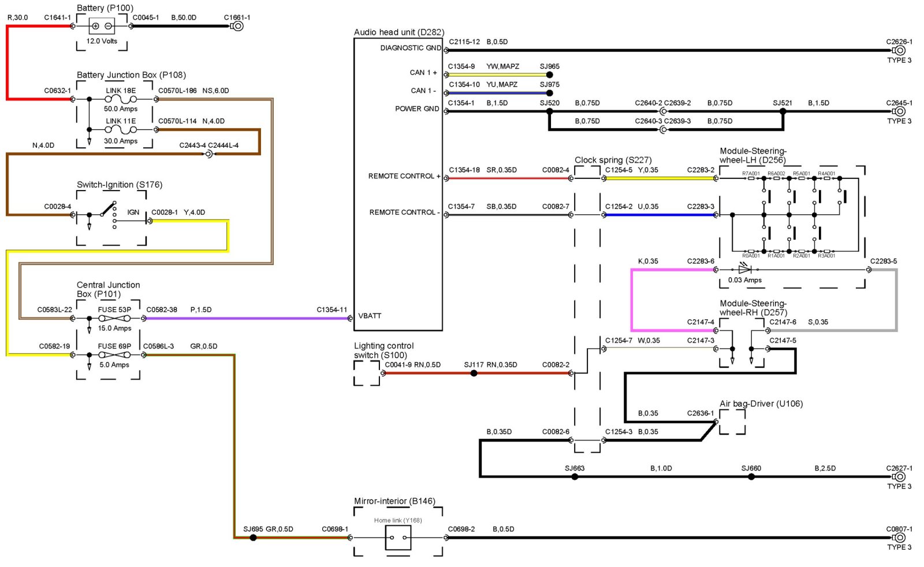
Task: Click the SJ660 splice dot
Action: coord(751,476)
